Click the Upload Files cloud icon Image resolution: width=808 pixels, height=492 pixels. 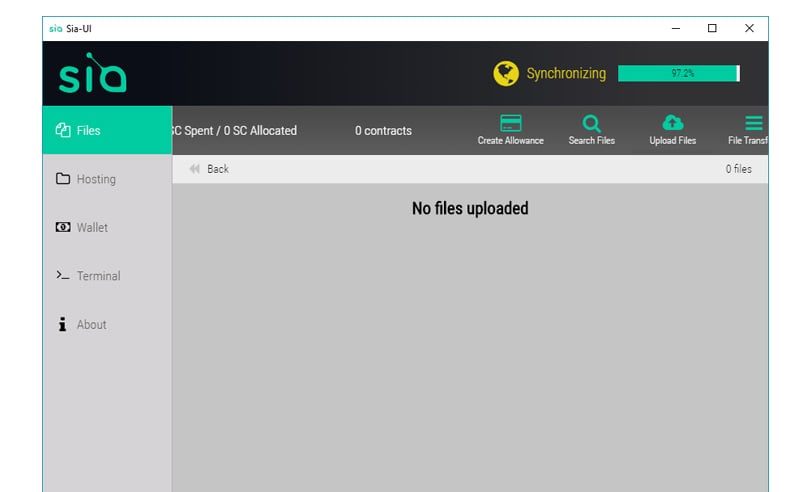click(x=672, y=123)
